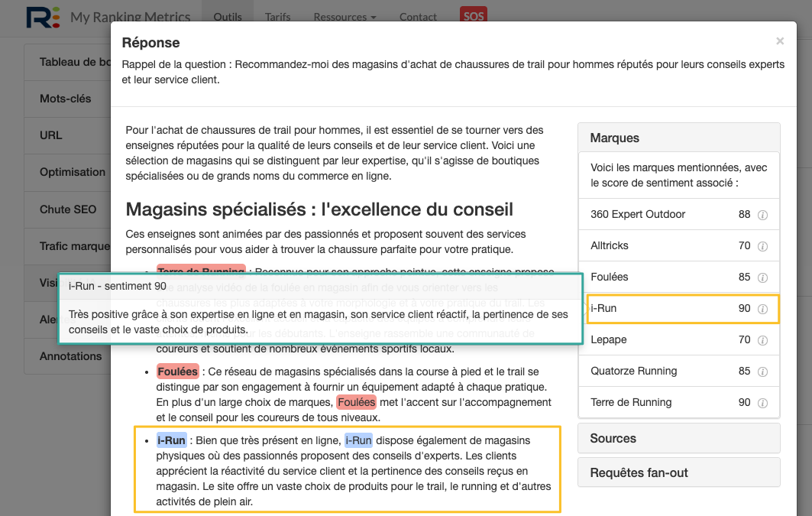Open Terre de Running sentiment info icon
Image resolution: width=812 pixels, height=516 pixels.
point(762,402)
